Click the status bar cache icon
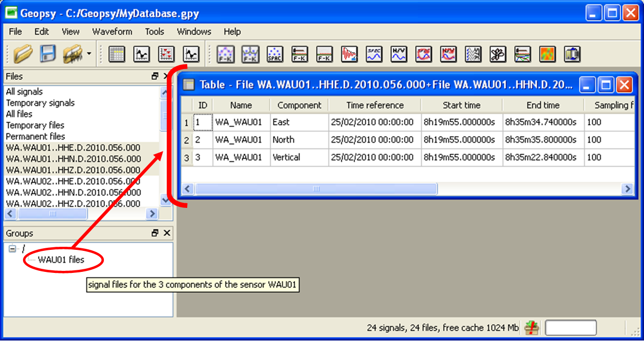This screenshot has width=644, height=341. (x=532, y=328)
